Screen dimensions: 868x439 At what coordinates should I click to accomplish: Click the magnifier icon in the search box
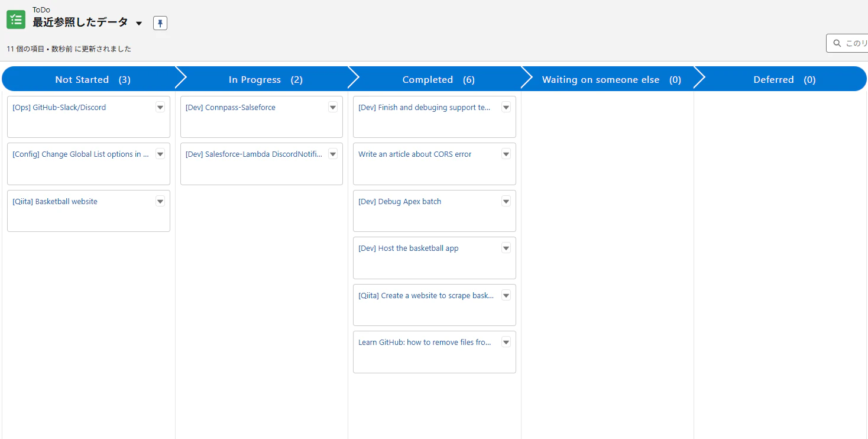[837, 43]
